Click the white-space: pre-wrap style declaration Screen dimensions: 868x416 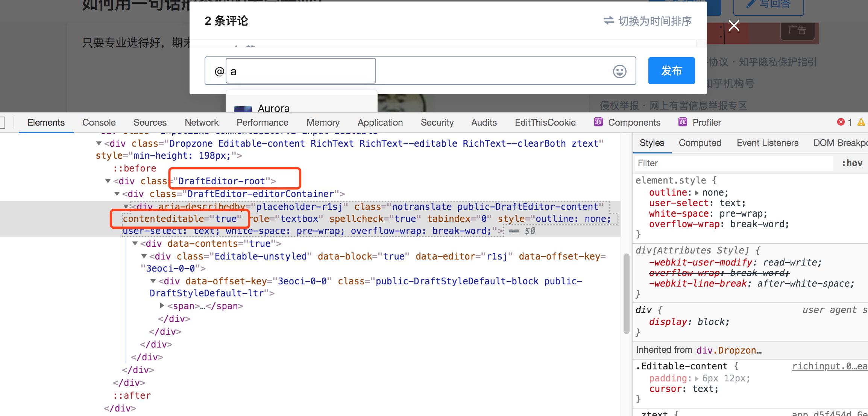tap(708, 214)
